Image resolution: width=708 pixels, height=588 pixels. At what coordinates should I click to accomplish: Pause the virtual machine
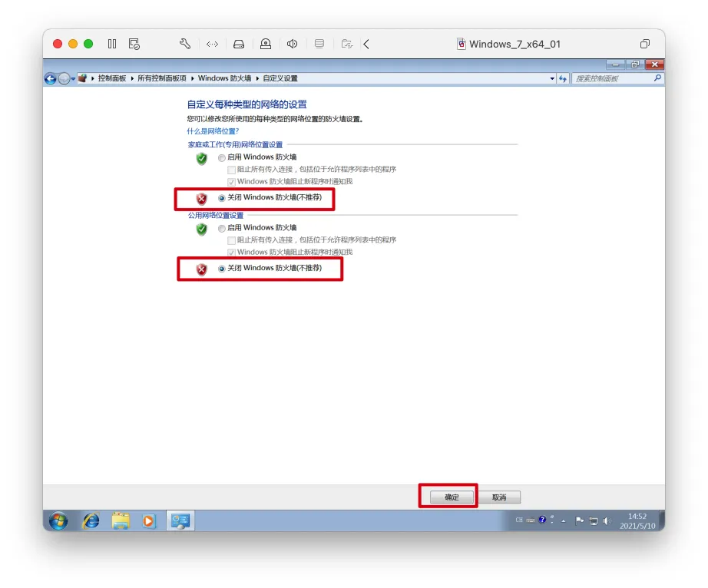112,44
